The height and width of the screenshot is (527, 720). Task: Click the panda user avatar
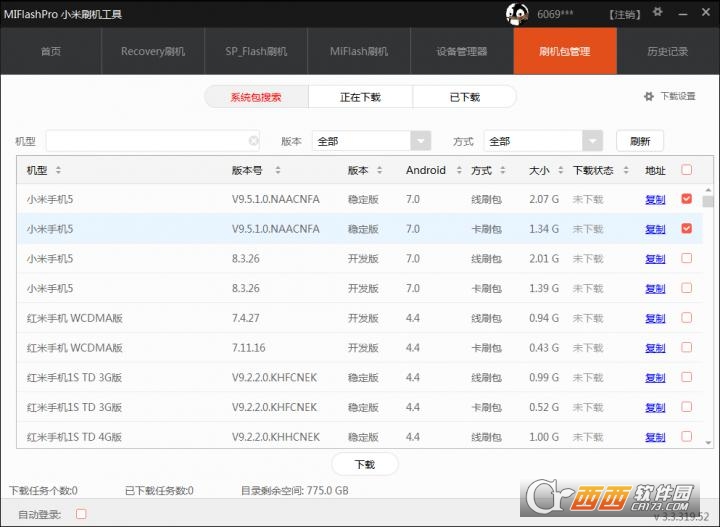[517, 14]
